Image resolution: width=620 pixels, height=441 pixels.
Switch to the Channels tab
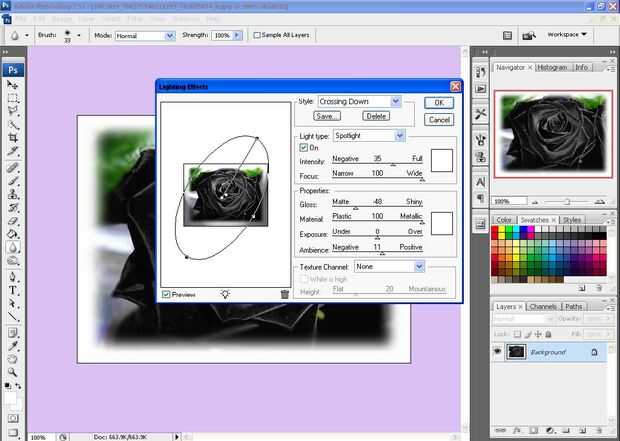coord(543,307)
